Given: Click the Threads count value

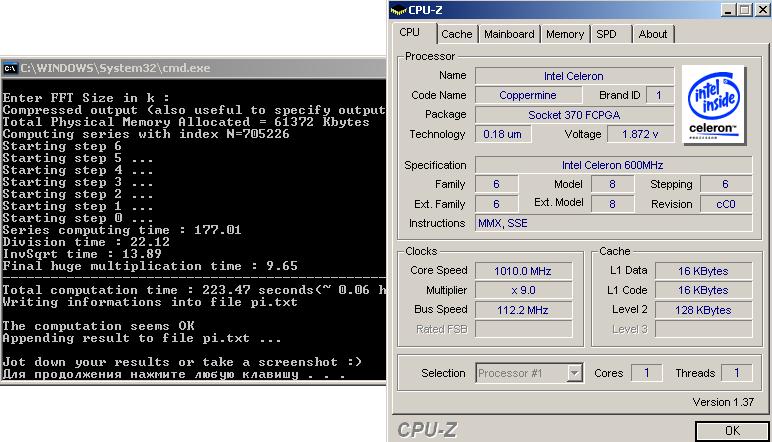Looking at the screenshot, I should tap(737, 373).
